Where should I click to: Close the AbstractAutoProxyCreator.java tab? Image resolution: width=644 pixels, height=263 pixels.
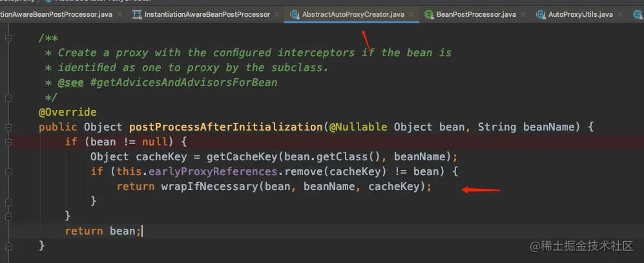pyautogui.click(x=412, y=14)
